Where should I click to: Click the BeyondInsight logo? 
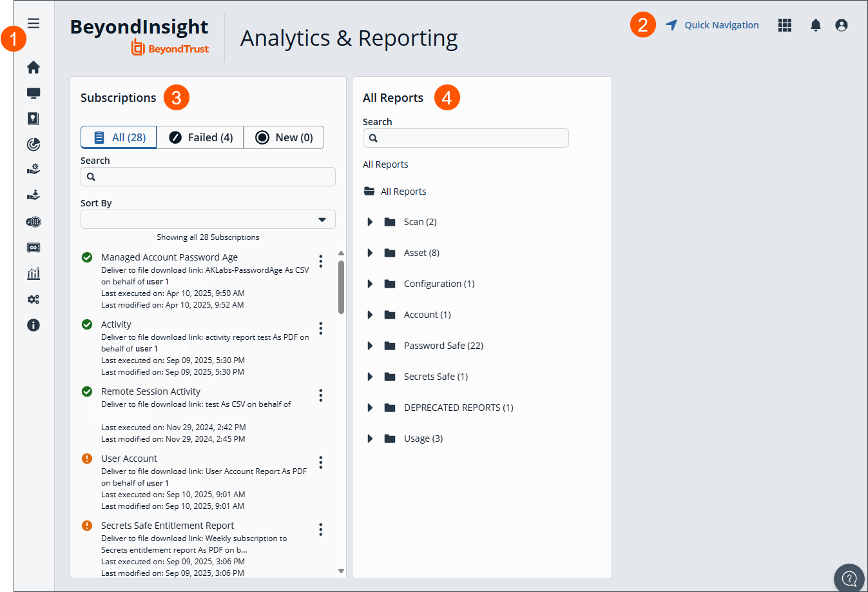click(139, 36)
